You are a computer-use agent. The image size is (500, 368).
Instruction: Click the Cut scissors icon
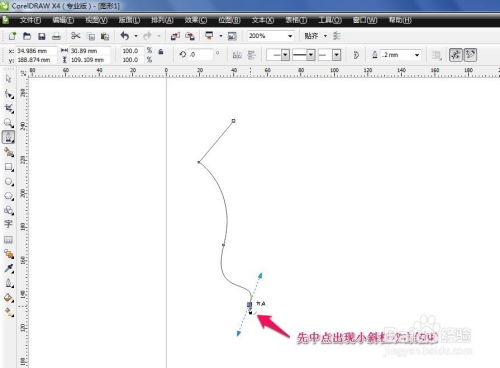point(76,36)
